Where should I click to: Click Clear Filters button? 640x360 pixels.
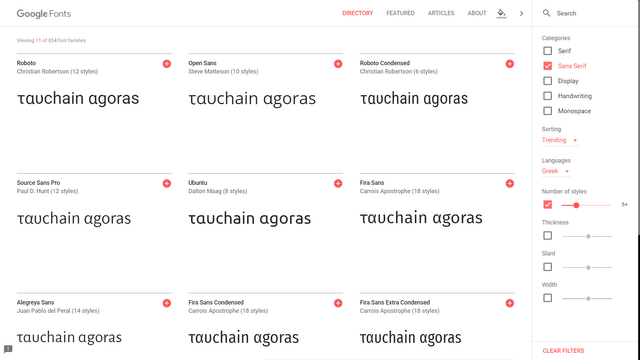click(x=563, y=351)
